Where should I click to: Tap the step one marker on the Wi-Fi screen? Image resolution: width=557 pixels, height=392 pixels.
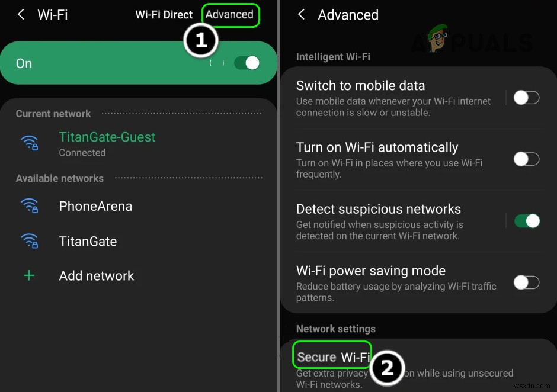[x=201, y=40]
